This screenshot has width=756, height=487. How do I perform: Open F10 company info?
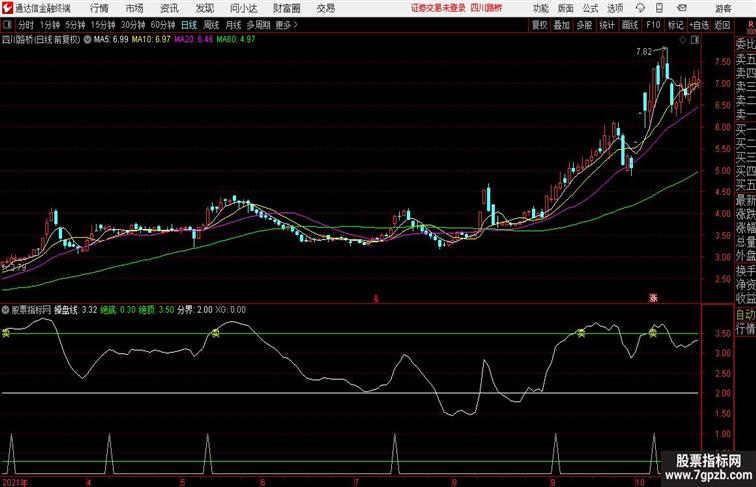(653, 25)
